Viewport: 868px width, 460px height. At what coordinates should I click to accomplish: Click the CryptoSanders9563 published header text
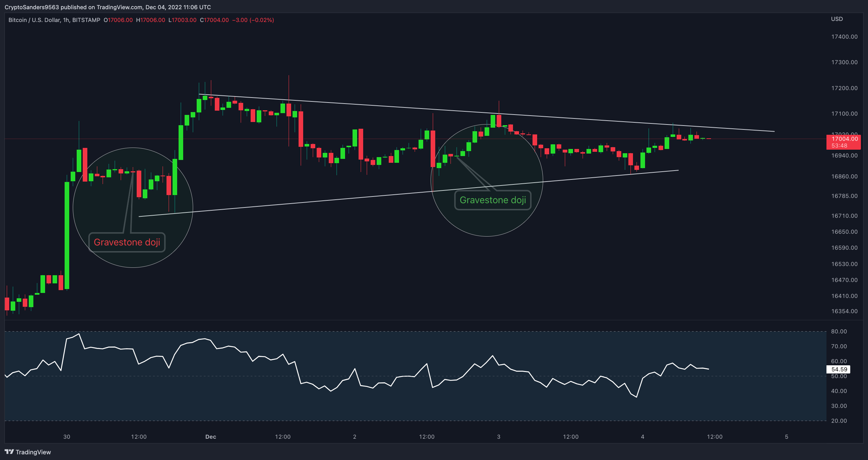point(108,7)
